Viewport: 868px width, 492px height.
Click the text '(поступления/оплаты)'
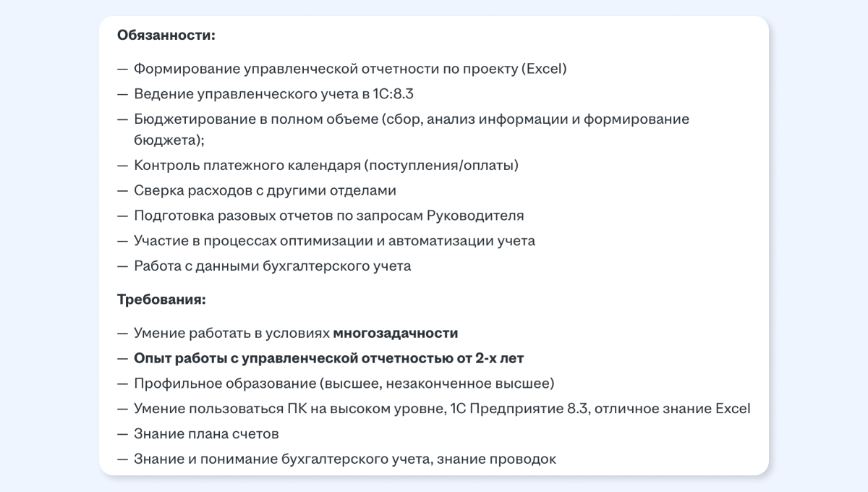click(x=441, y=166)
